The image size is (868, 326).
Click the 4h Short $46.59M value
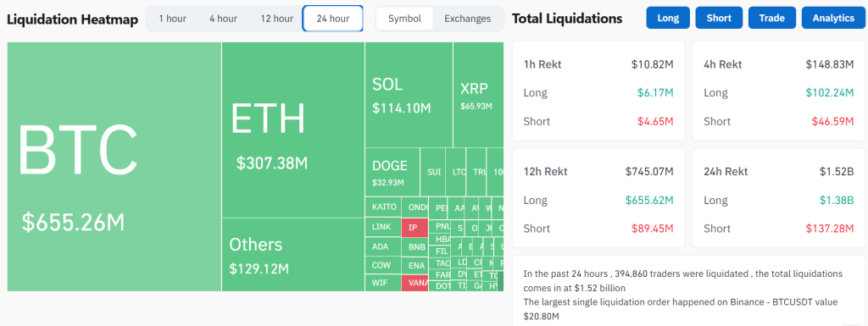click(832, 122)
